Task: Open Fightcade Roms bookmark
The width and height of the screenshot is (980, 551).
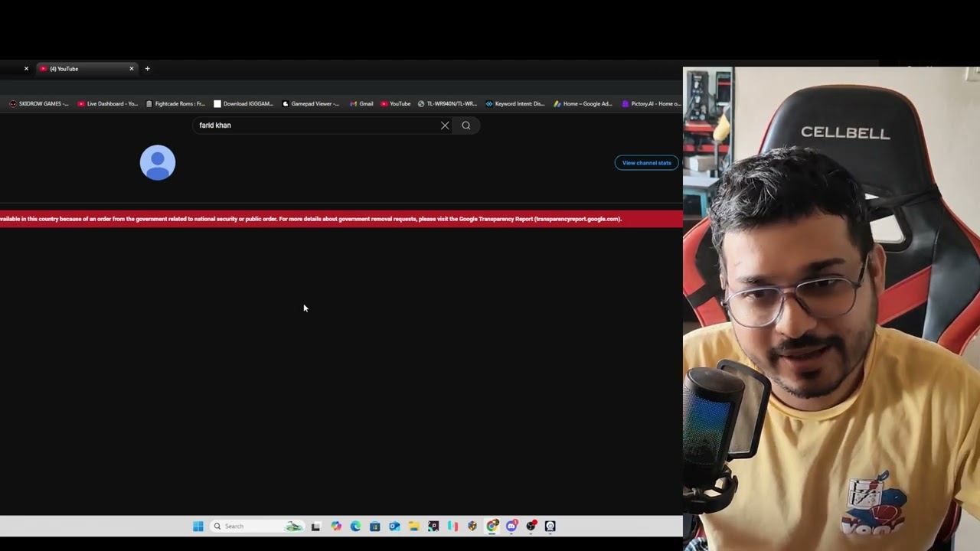Action: pos(175,103)
